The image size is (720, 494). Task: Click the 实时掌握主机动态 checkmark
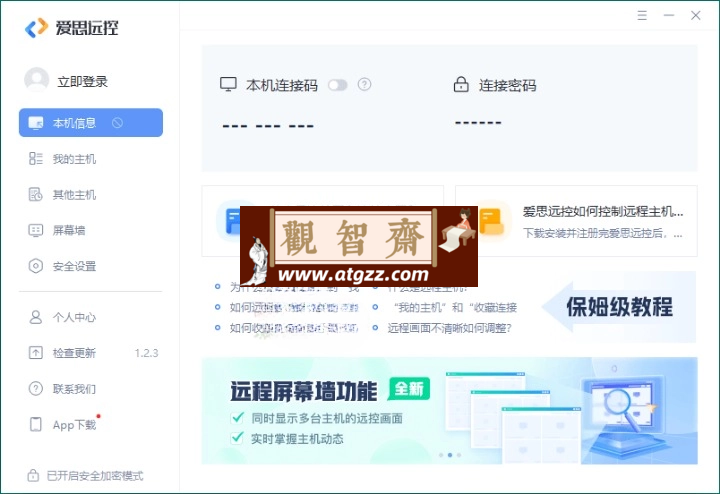(237, 438)
